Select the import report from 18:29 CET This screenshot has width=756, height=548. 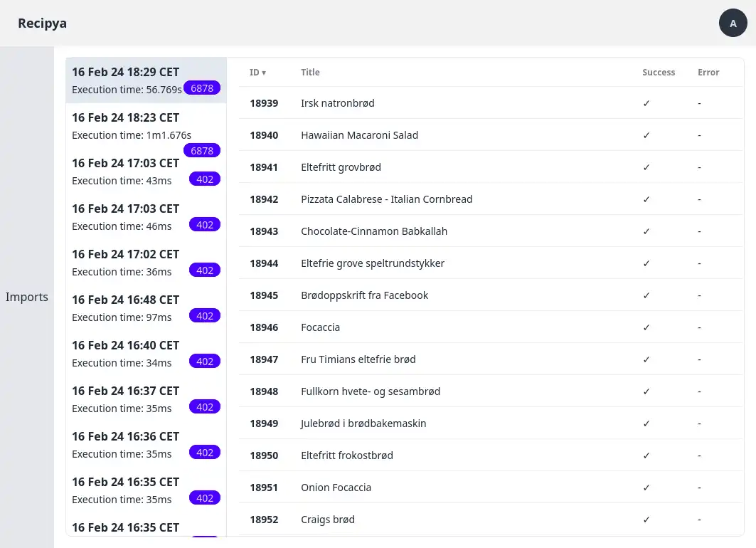146,80
